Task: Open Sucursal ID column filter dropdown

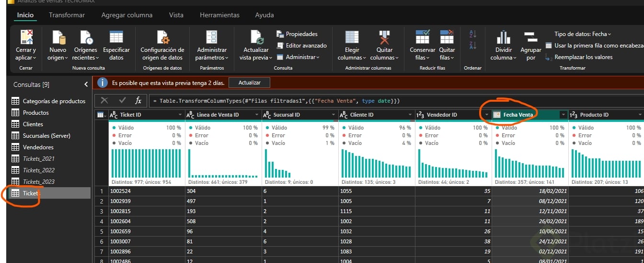Action: (333, 115)
